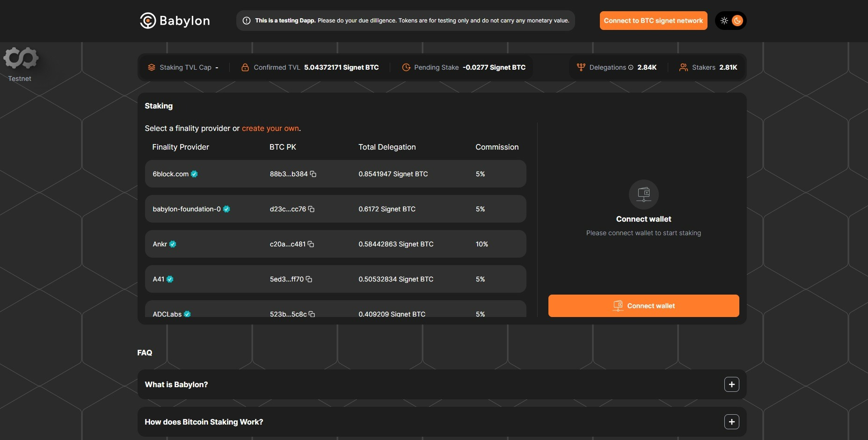Click Connect to BTC signet network button

click(x=653, y=21)
